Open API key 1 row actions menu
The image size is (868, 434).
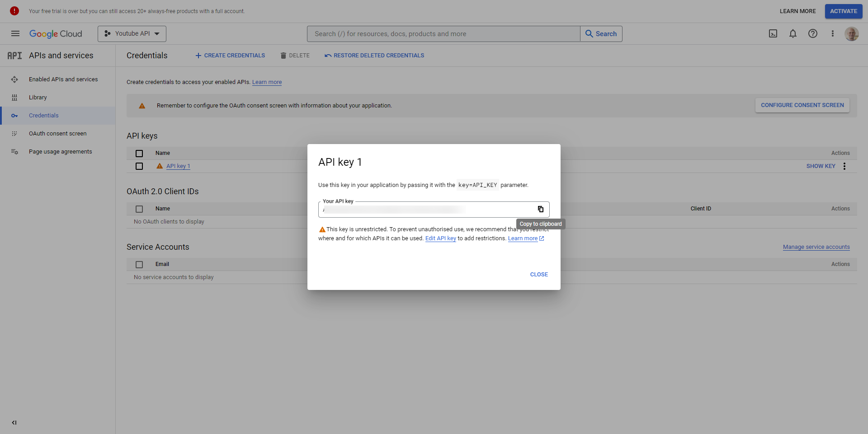coord(844,166)
